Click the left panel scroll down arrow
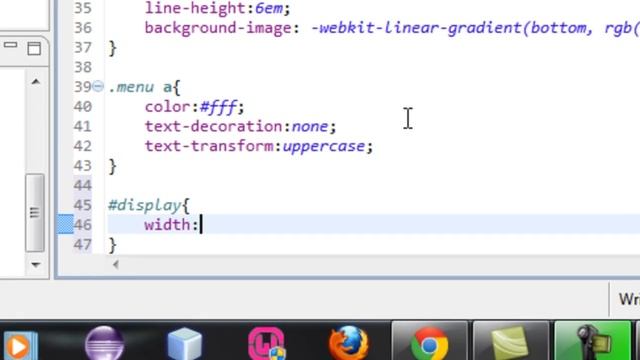The width and height of the screenshot is (640, 360). tap(36, 264)
